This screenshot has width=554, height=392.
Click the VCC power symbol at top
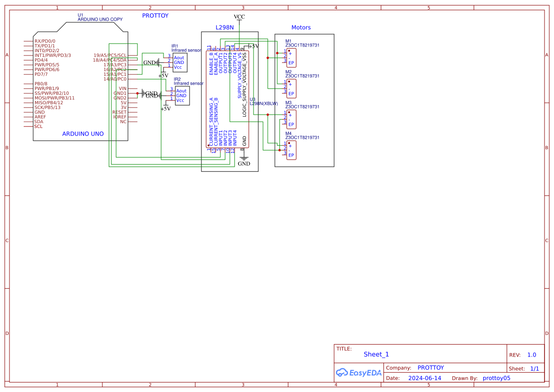pos(239,17)
